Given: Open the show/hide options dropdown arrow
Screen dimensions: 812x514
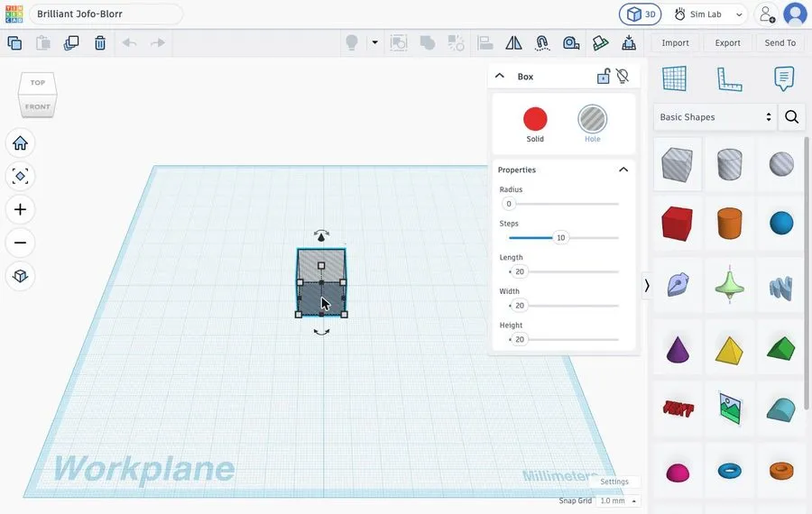Looking at the screenshot, I should coord(375,42).
